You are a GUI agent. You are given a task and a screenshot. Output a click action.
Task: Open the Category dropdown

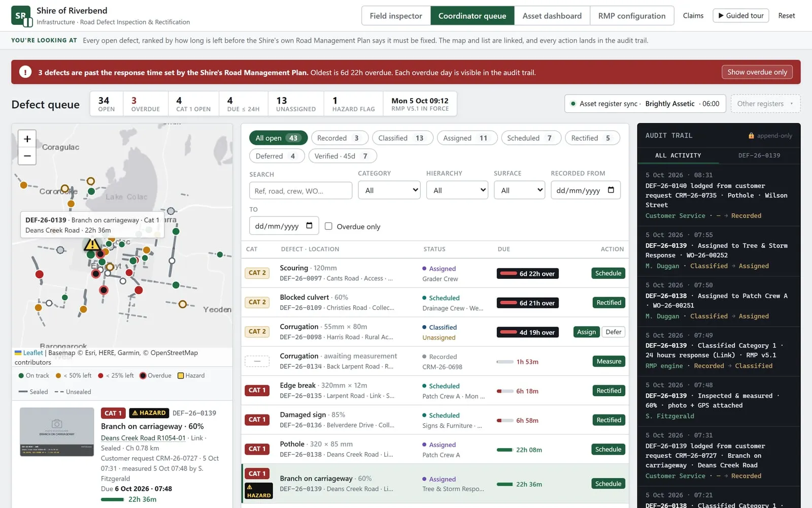(389, 190)
